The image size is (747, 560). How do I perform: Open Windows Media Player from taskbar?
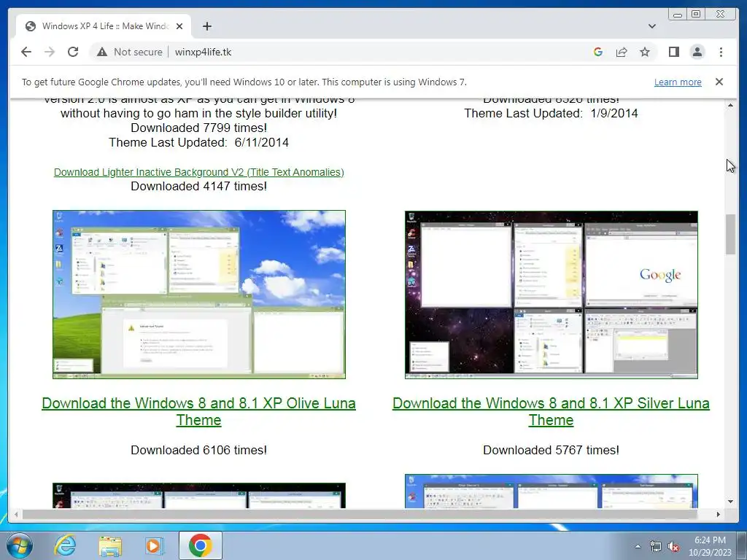tap(154, 545)
